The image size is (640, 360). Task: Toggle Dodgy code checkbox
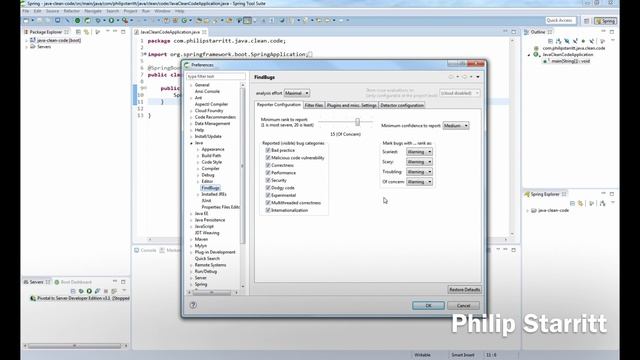(268, 188)
